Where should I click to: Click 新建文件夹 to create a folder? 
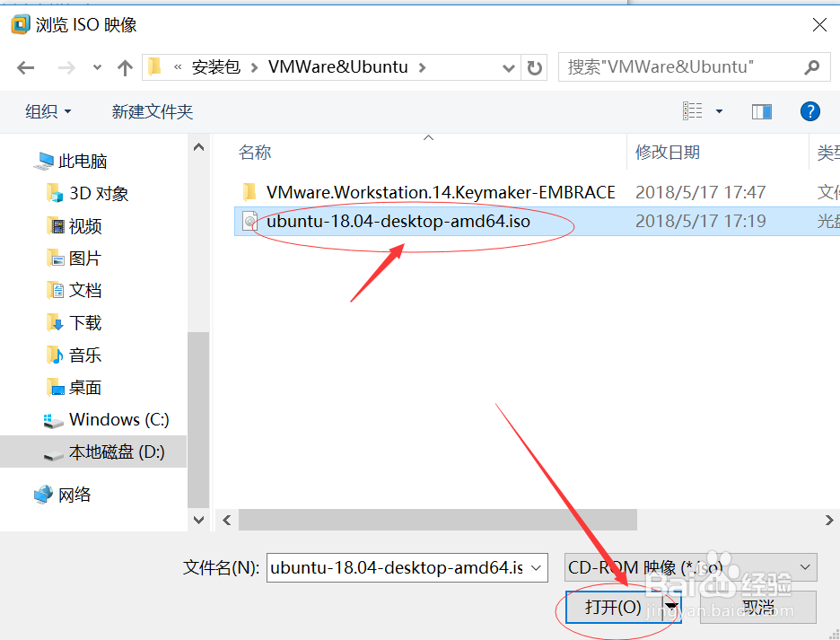[x=153, y=111]
